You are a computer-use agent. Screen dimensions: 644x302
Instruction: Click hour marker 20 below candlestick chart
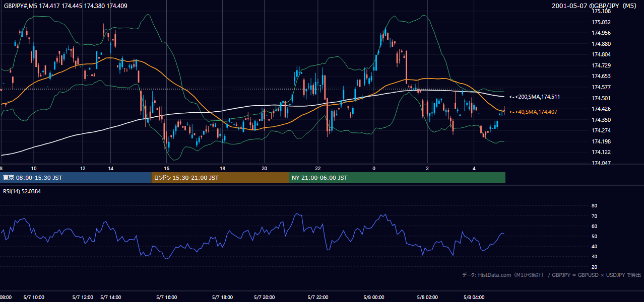[264, 168]
